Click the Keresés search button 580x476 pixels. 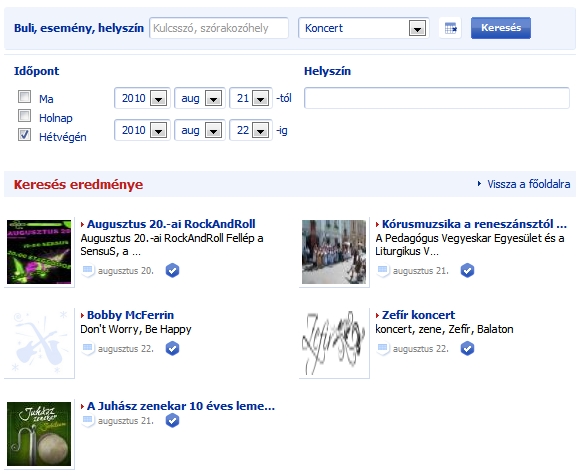point(501,28)
